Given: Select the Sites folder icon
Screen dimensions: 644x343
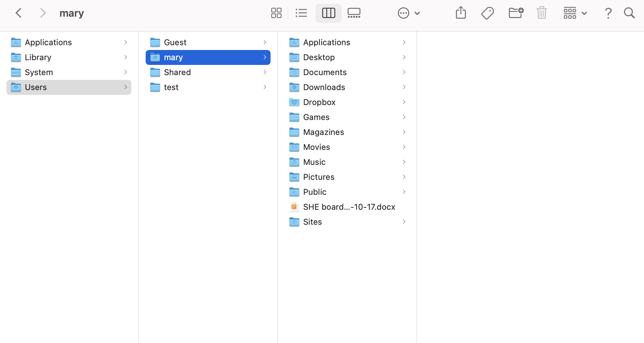Looking at the screenshot, I should tap(294, 222).
